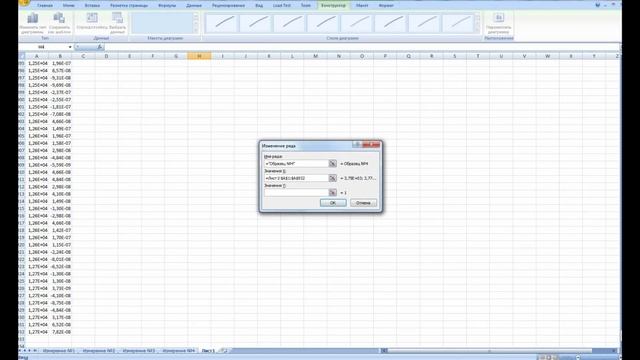
Task: Open the Главная ribbon tab
Action: (x=44, y=6)
